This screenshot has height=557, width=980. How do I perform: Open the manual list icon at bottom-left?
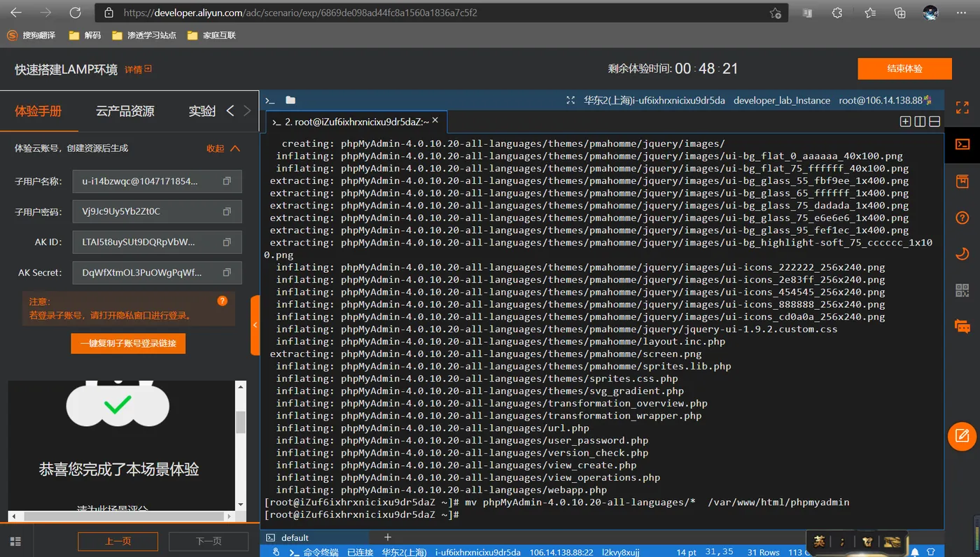15,541
